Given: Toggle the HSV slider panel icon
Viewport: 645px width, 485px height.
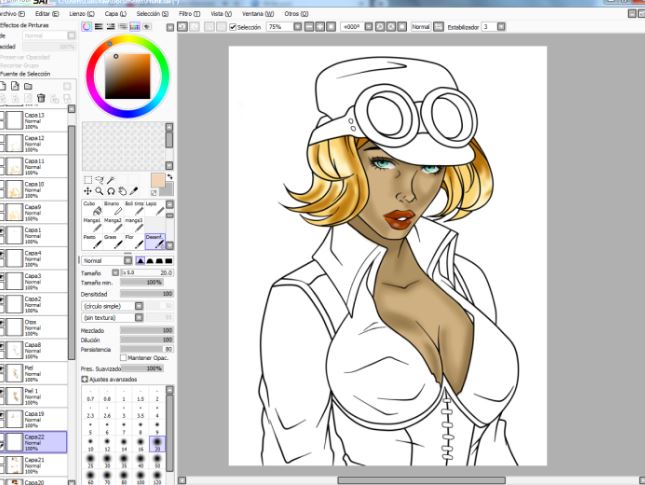Looking at the screenshot, I should tap(111, 27).
